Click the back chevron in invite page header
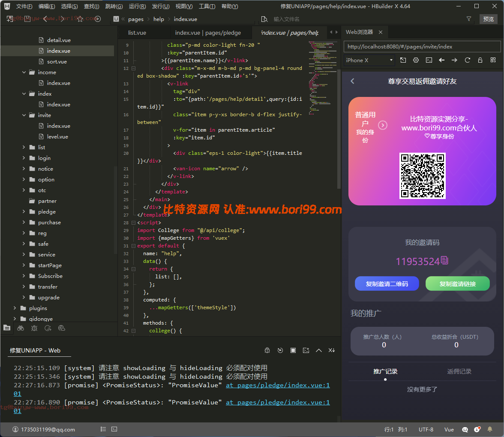The width and height of the screenshot is (504, 437). point(353,81)
